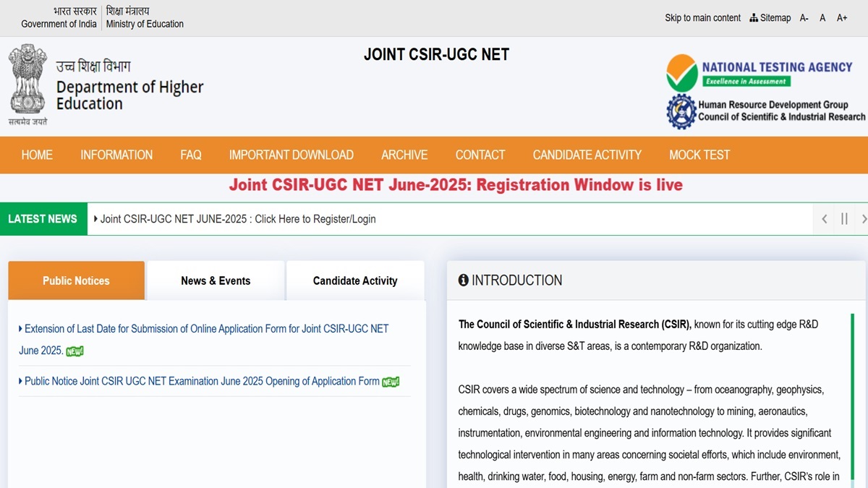Decrease font size with A- button
The image size is (868, 488).
tap(804, 17)
